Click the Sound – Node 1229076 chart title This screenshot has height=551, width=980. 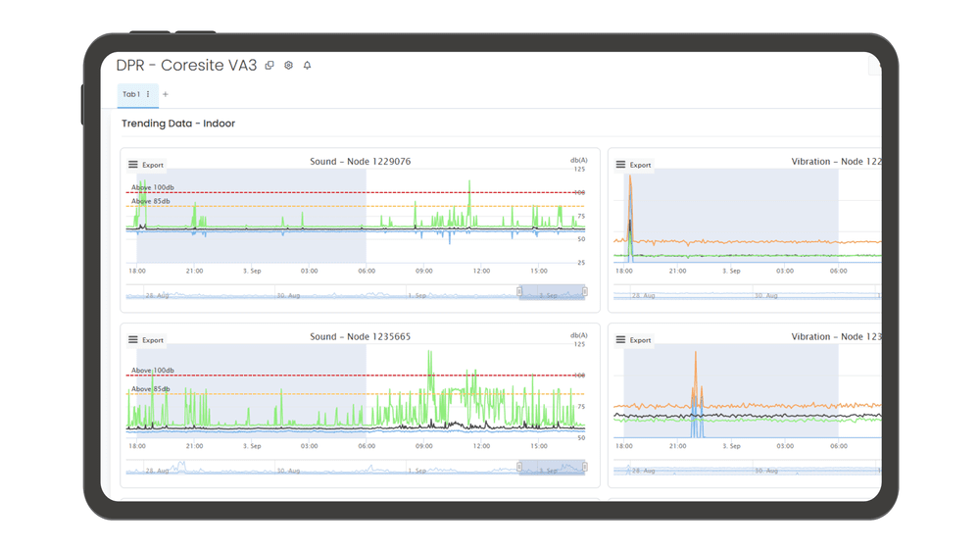click(x=360, y=162)
